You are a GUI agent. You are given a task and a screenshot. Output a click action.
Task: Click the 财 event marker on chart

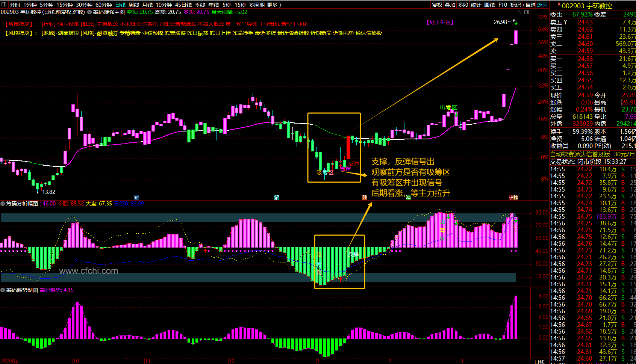[x=136, y=198]
